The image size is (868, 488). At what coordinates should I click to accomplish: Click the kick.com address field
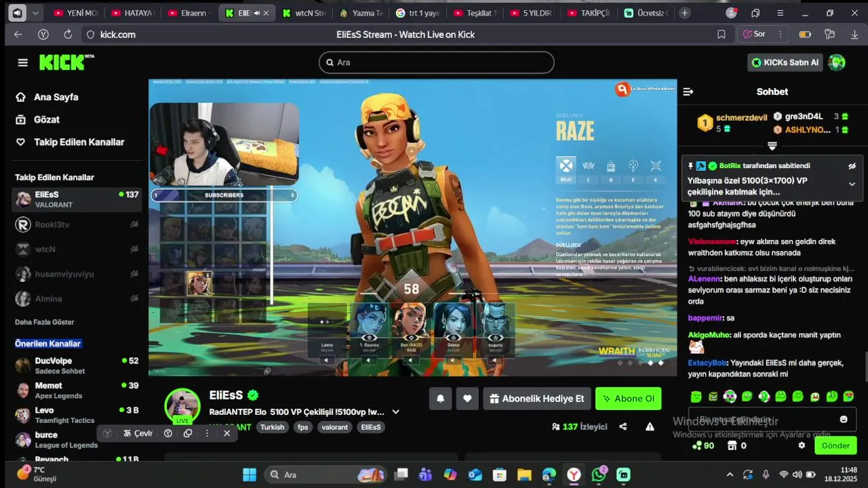[x=117, y=35]
